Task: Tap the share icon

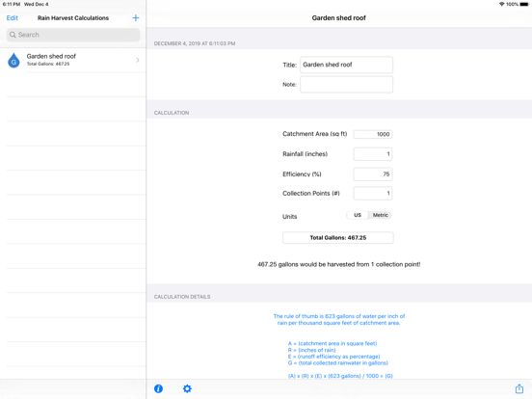Action: pos(519,388)
